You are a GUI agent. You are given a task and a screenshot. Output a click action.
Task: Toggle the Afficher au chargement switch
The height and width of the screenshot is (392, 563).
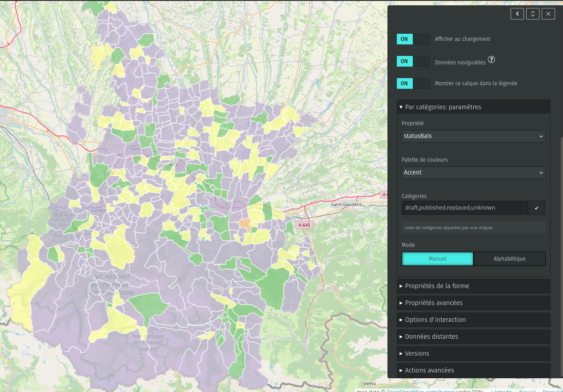click(x=413, y=39)
